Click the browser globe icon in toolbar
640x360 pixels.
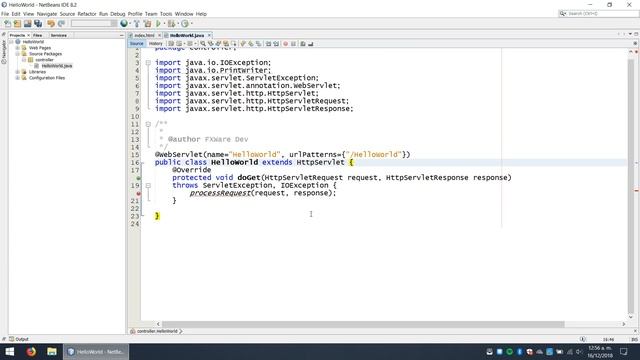[124, 24]
